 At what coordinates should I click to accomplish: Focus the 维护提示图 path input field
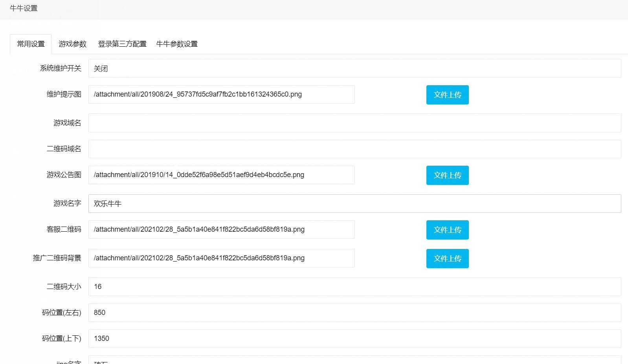click(221, 95)
